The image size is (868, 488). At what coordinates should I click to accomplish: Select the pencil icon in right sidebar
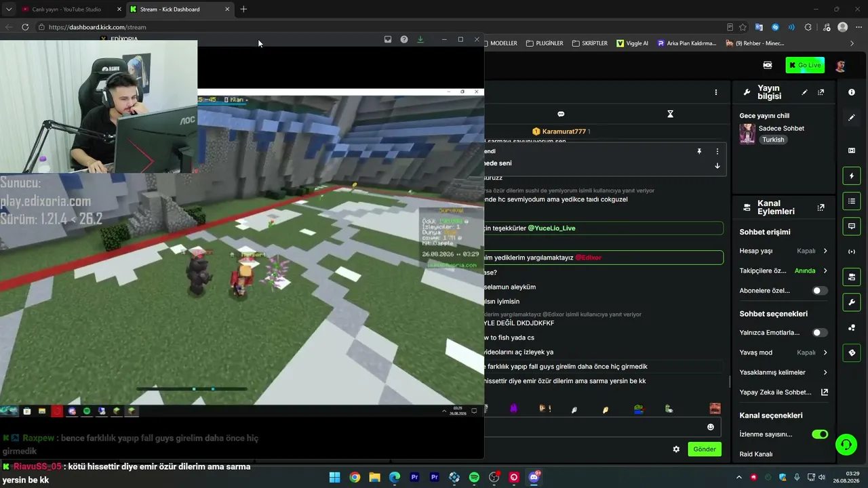click(x=852, y=117)
